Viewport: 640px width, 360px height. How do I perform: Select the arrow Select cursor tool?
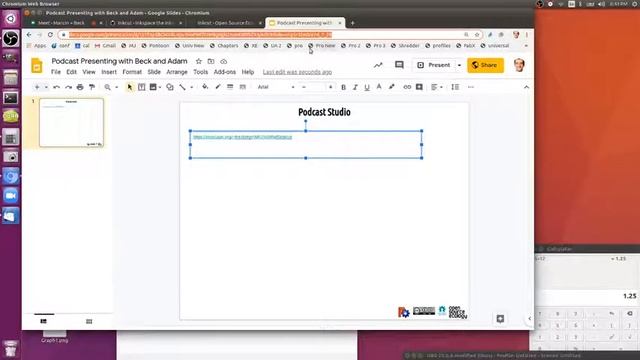[x=130, y=87]
